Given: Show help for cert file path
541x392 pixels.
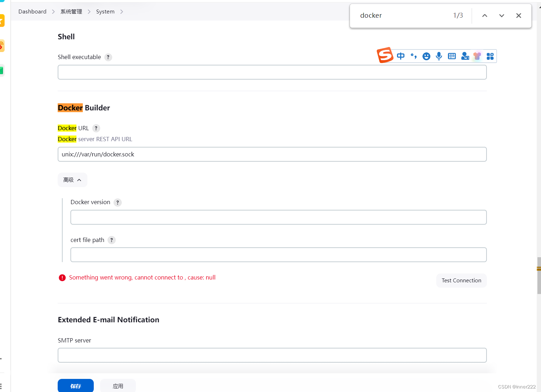Looking at the screenshot, I should click(x=111, y=240).
